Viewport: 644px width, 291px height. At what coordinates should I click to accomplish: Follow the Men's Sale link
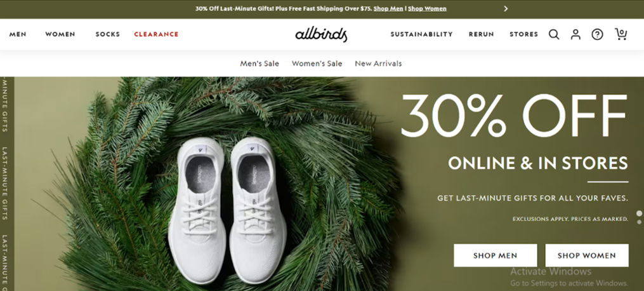tap(260, 64)
